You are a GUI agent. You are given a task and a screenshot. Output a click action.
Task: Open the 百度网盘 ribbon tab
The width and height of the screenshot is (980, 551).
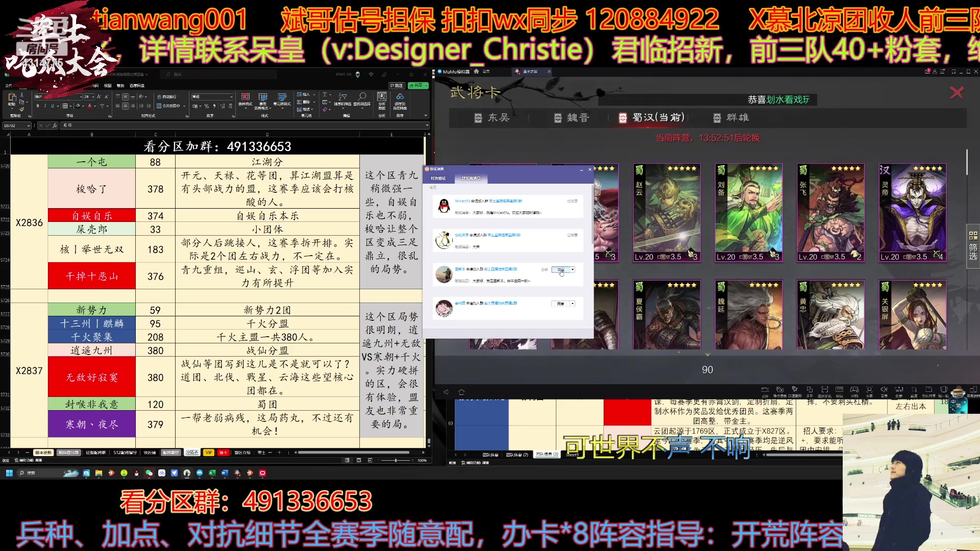tap(137, 86)
